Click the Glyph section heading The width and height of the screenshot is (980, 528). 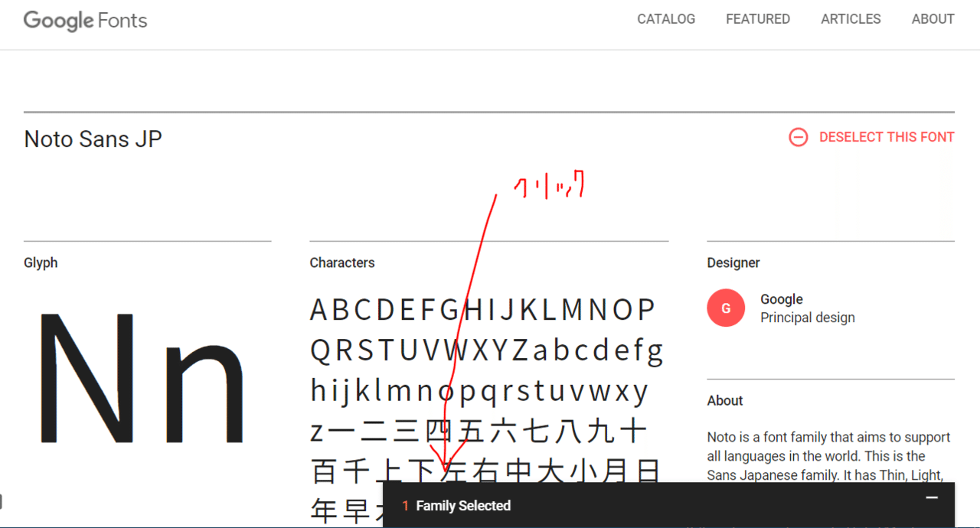(41, 262)
